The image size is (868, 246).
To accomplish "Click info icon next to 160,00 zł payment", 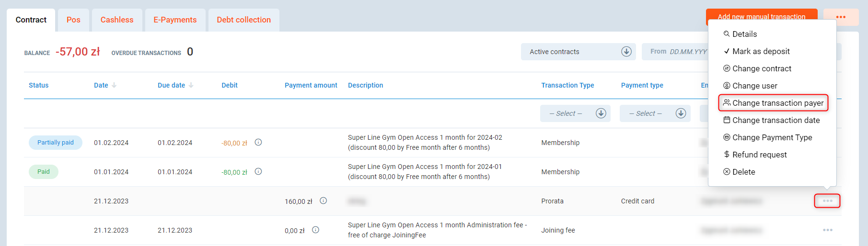I will coord(324,201).
